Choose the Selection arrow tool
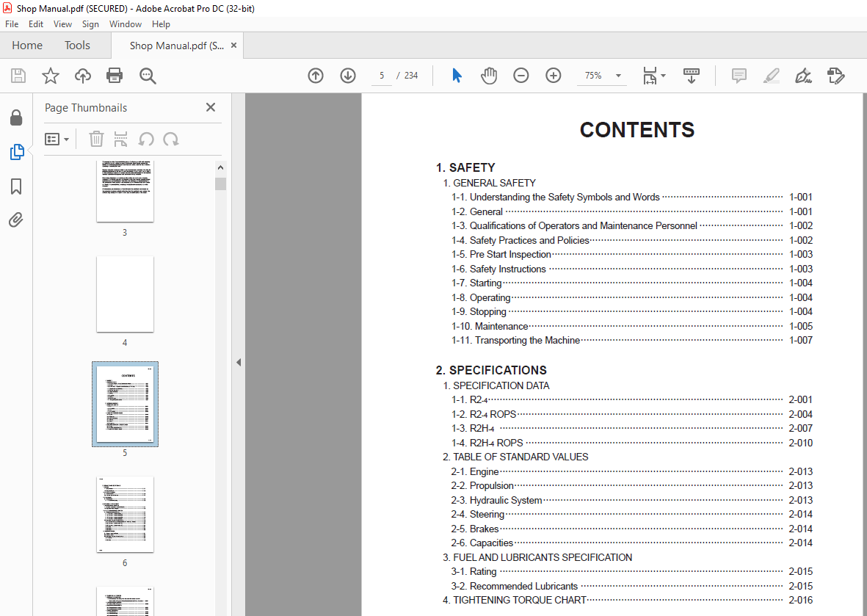The width and height of the screenshot is (867, 616). coord(457,76)
